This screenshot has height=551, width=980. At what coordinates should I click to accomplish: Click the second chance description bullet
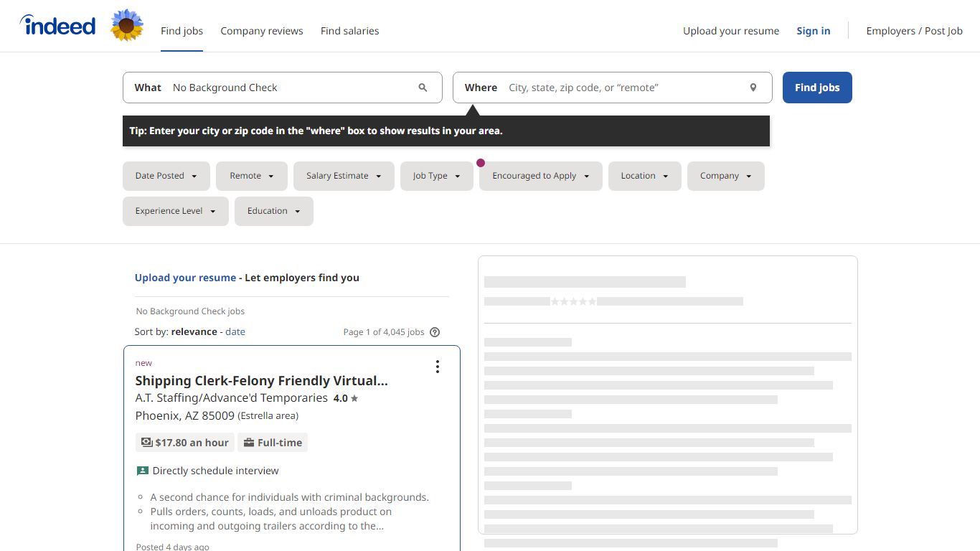289,497
